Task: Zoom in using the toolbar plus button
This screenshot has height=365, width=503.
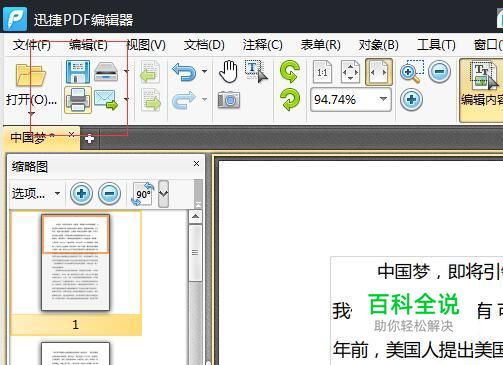Action: click(411, 99)
